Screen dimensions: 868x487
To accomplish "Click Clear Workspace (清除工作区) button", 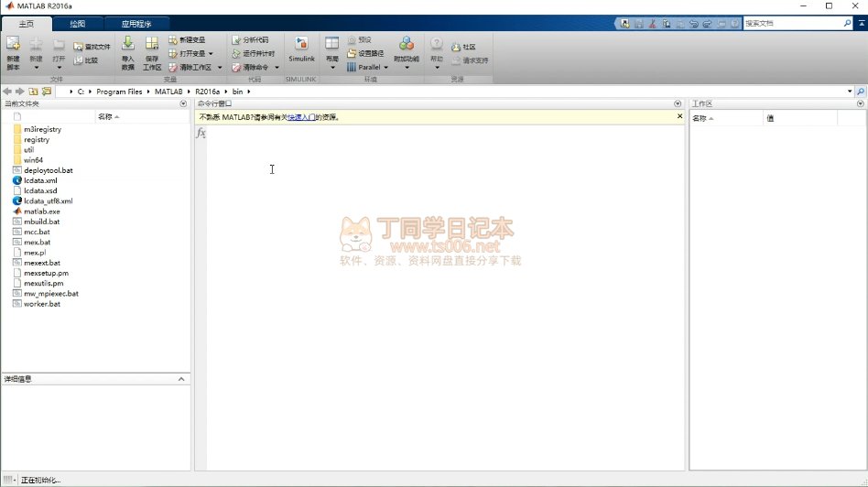I will point(190,67).
